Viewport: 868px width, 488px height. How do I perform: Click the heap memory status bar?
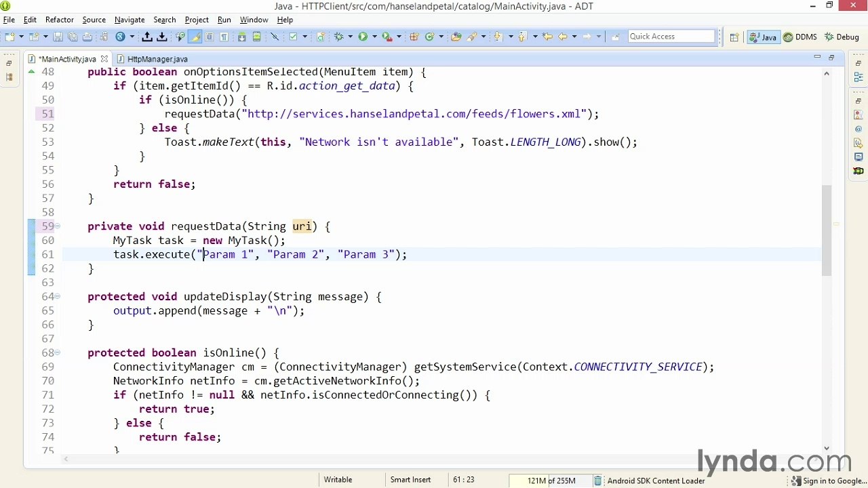(x=551, y=481)
